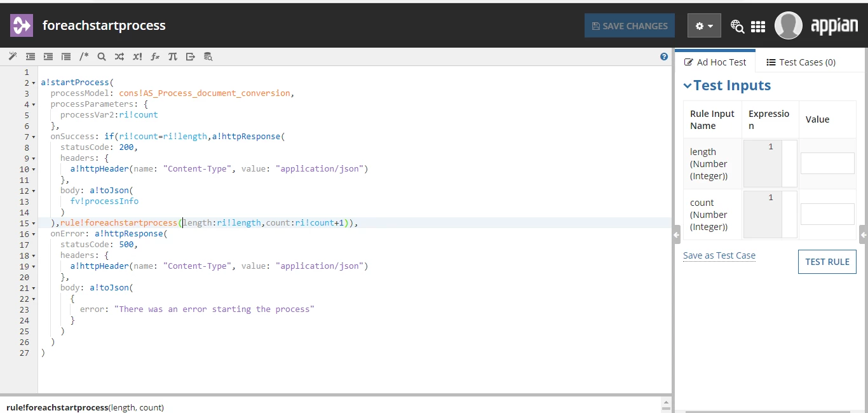Click the count (Number (Integer)) label
This screenshot has height=413, width=868.
[x=709, y=215]
